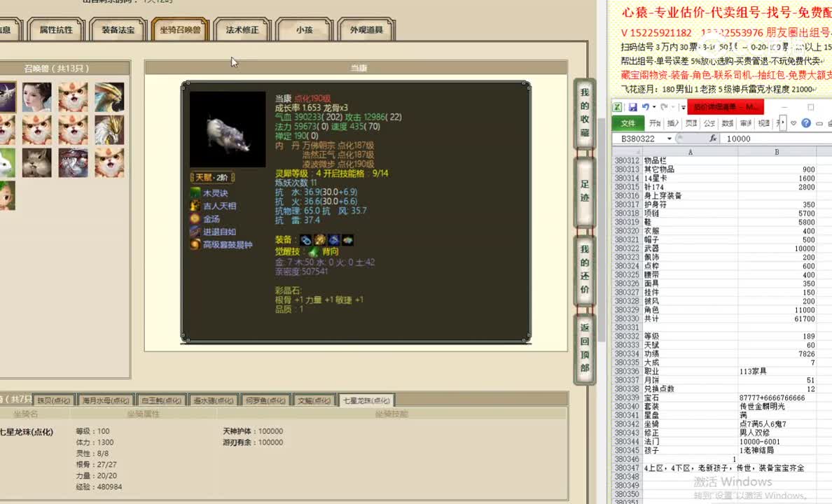The height and width of the screenshot is (504, 832).
Task: Click the 返回顶部 side button
Action: pyautogui.click(x=584, y=348)
